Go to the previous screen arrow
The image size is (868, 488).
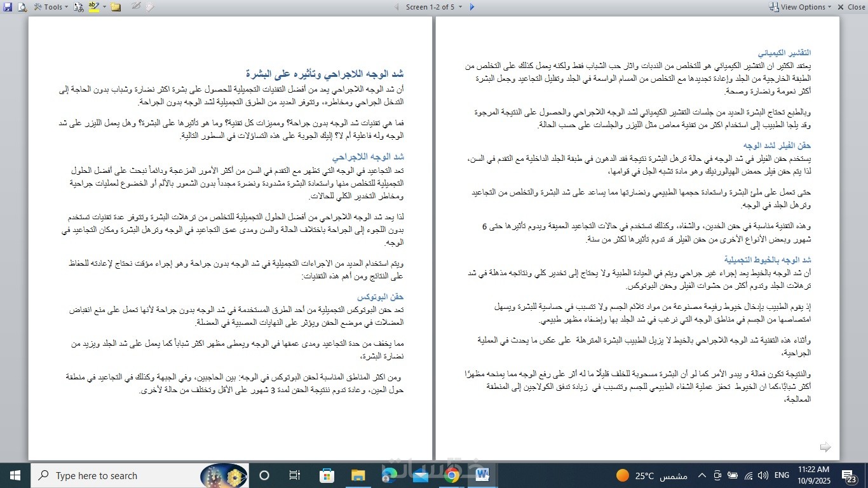[397, 7]
